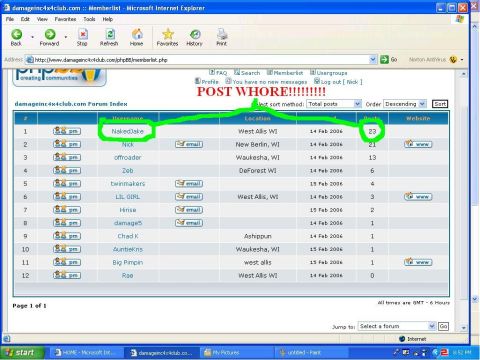Go to the Home page icon
The height and width of the screenshot is (360, 480).
point(137,37)
